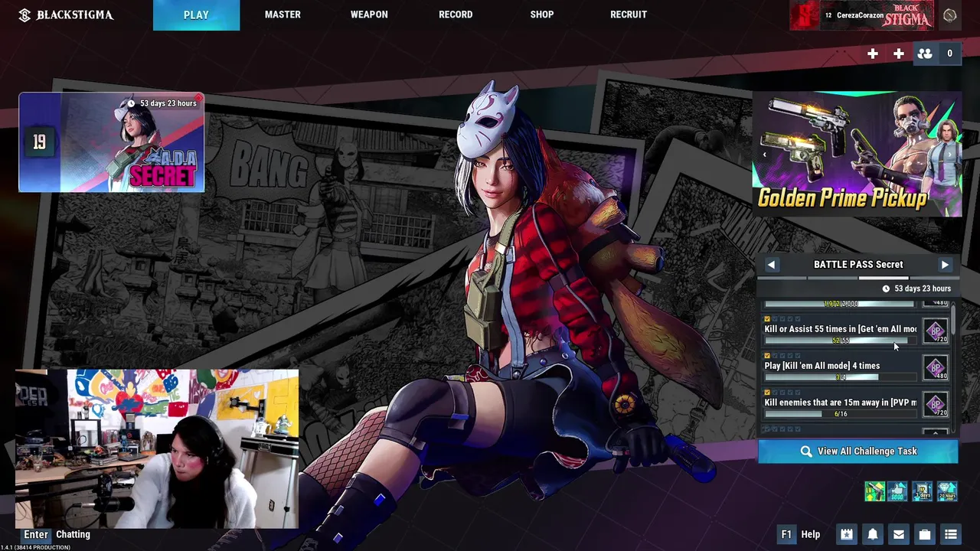Click the BATTLE PASS Secret title
980x551 pixels.
pyautogui.click(x=858, y=265)
